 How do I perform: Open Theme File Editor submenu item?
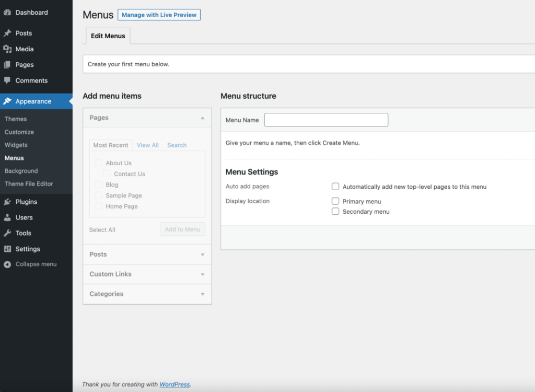pos(29,183)
